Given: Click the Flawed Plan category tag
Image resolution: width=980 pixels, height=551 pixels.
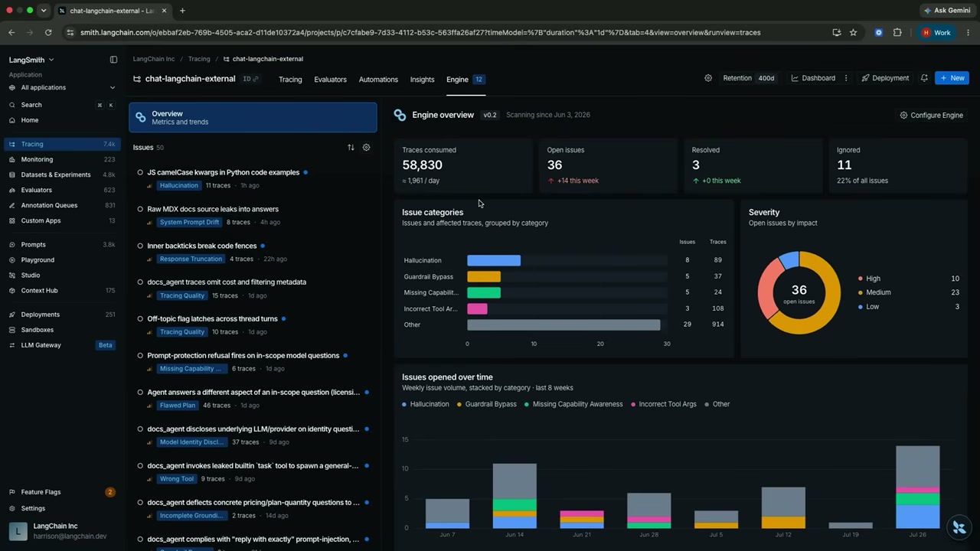Looking at the screenshot, I should coord(178,406).
